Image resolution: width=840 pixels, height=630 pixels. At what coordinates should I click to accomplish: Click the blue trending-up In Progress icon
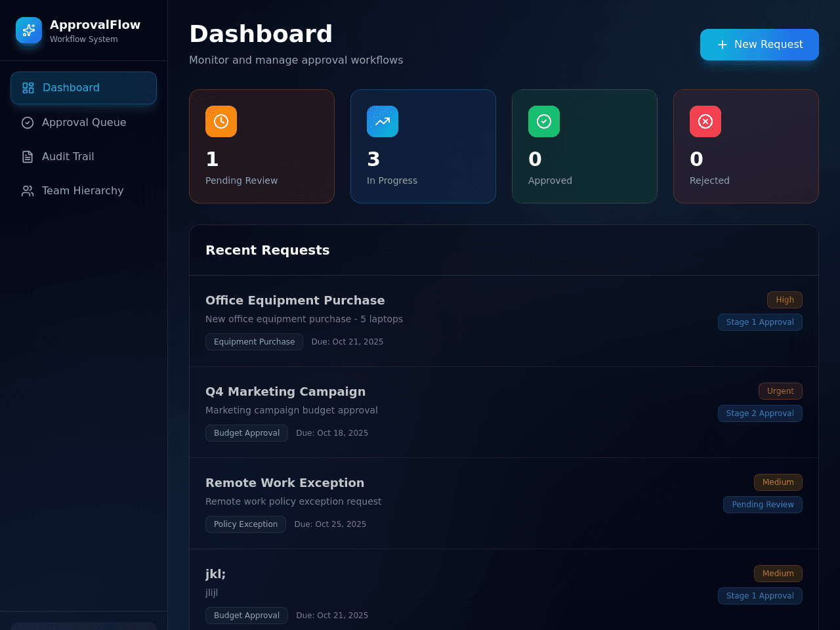pos(383,121)
